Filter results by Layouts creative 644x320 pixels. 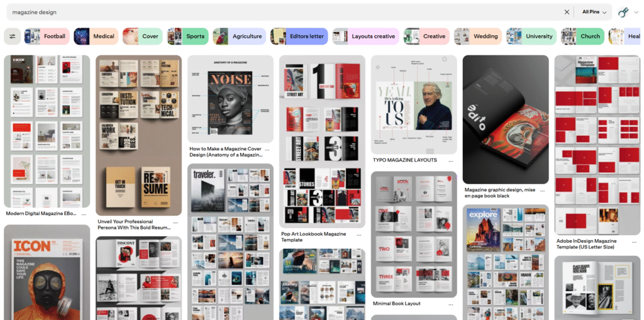tap(365, 36)
